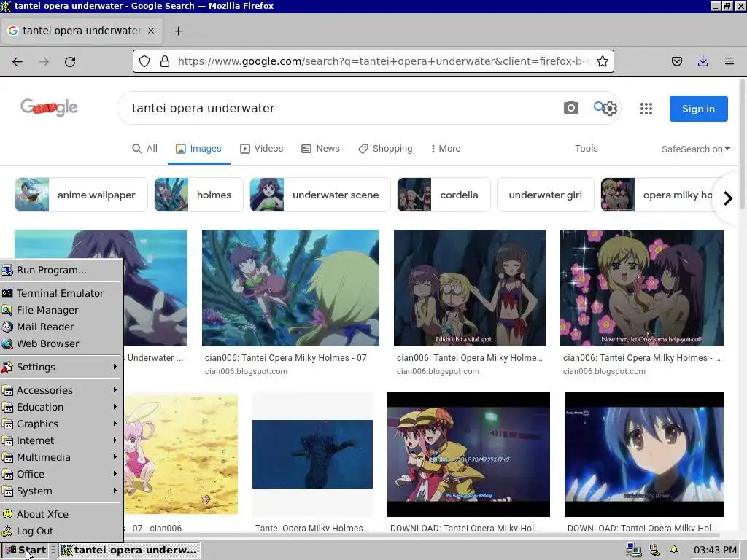Expand the Office submenu
Image resolution: width=747 pixels, height=560 pixels.
click(x=62, y=474)
